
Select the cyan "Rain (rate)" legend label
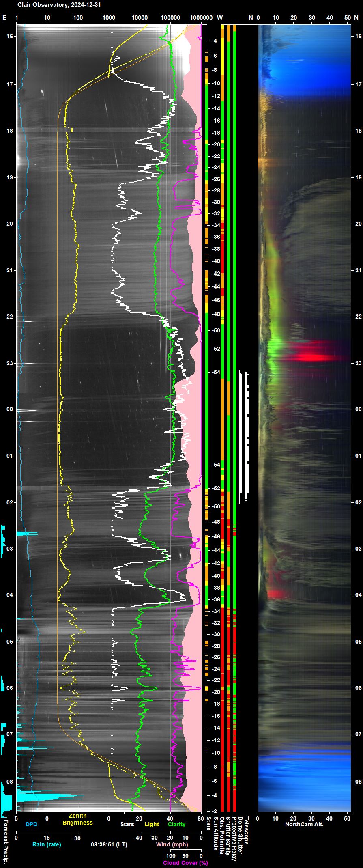pos(47,844)
